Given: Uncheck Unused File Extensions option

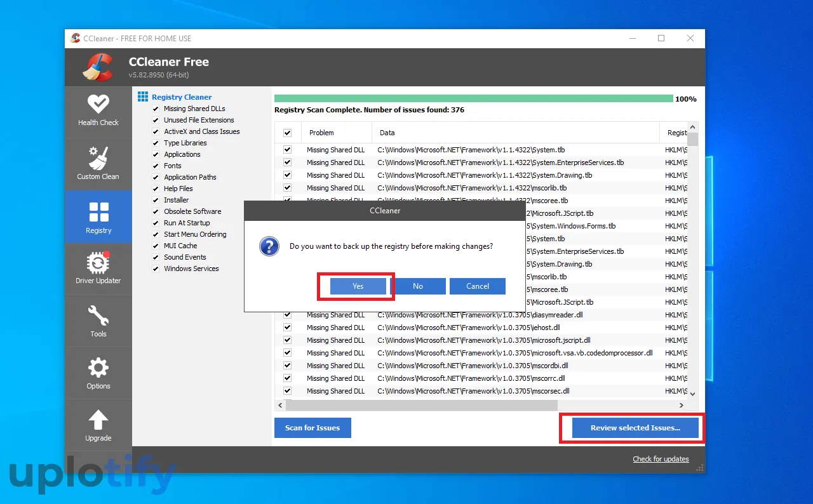Looking at the screenshot, I should (156, 120).
